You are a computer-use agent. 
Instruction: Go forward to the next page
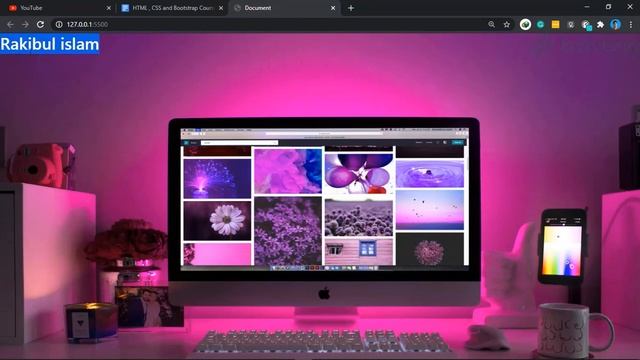tap(25, 24)
